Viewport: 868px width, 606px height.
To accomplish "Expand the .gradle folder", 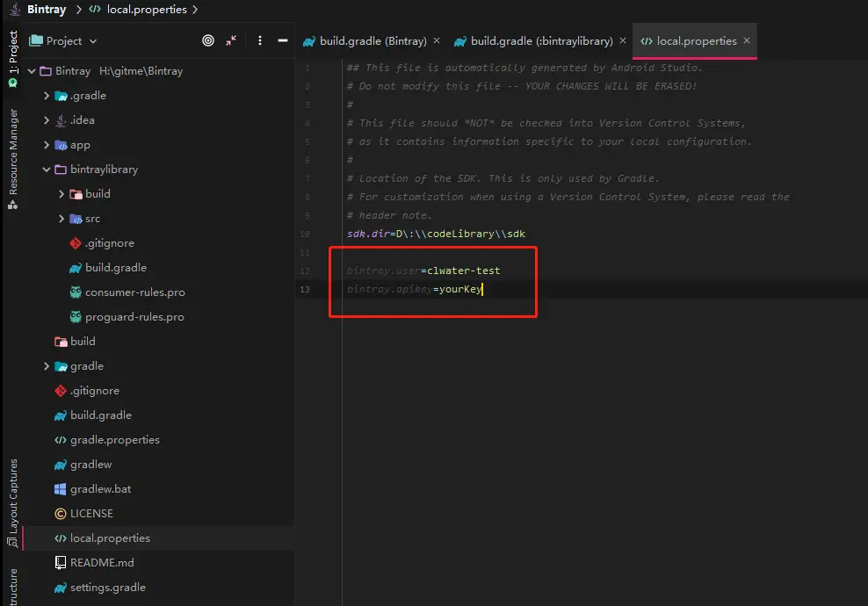I will point(47,96).
